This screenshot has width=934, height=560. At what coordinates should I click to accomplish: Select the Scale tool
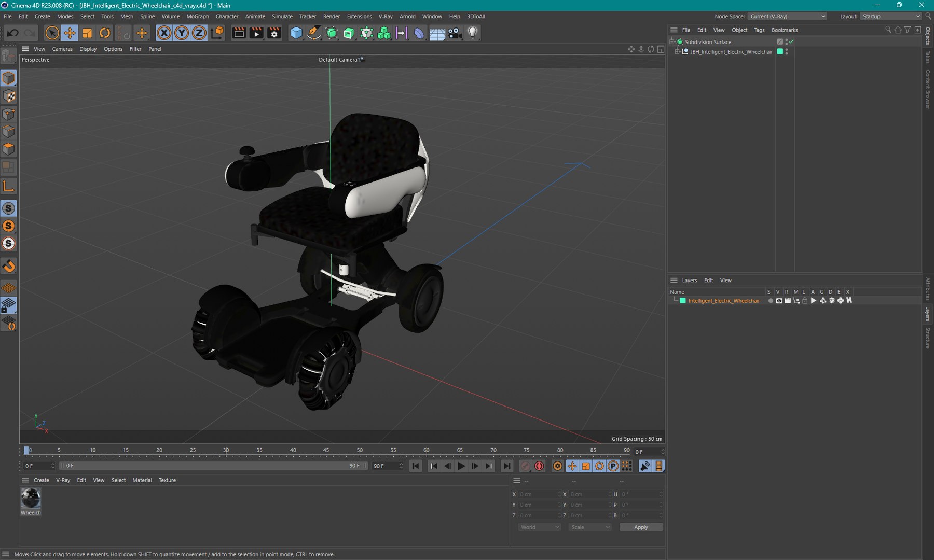coord(87,33)
